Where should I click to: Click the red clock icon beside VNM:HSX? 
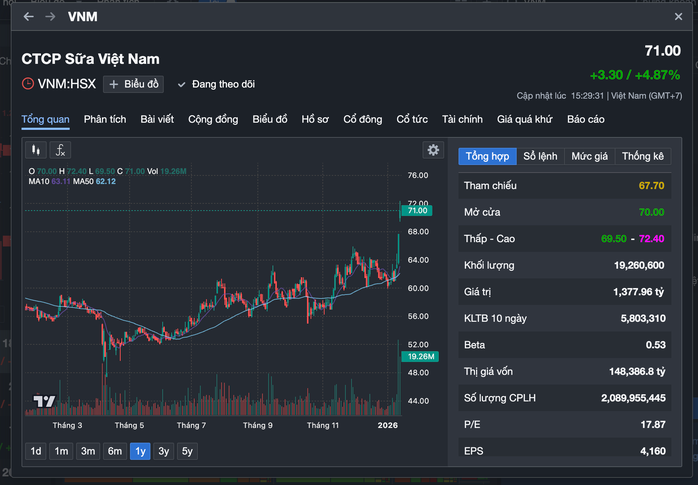coord(28,84)
